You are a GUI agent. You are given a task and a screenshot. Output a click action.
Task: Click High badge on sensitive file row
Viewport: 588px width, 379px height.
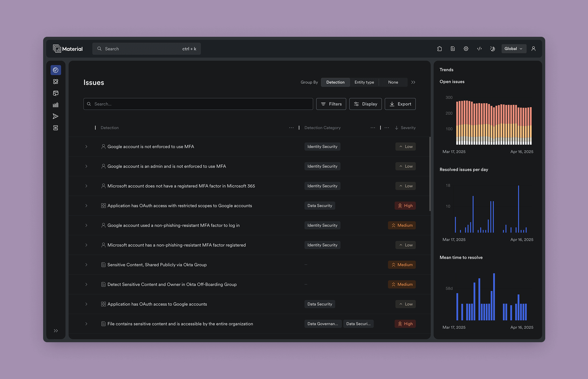(x=405, y=324)
